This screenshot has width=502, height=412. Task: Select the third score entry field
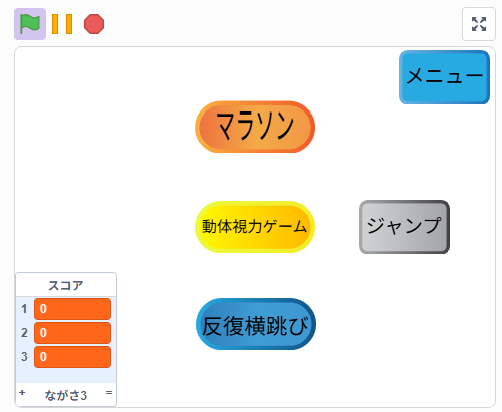(73, 357)
